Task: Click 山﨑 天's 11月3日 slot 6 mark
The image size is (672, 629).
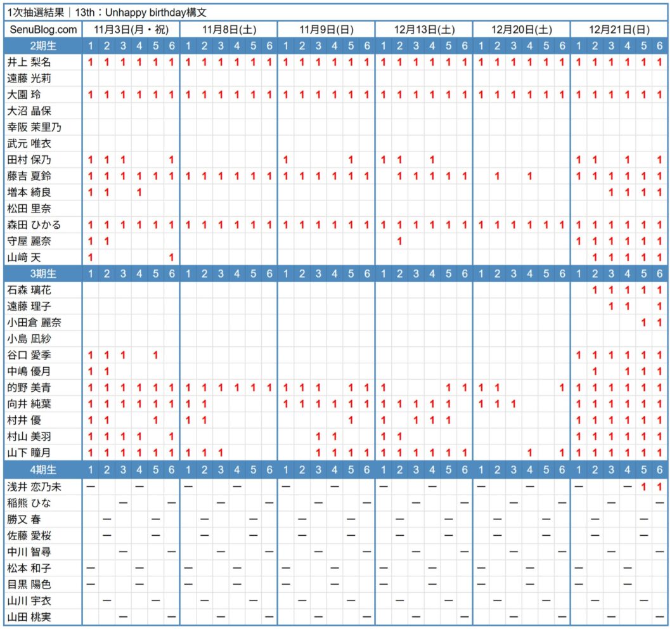Action: (x=172, y=257)
